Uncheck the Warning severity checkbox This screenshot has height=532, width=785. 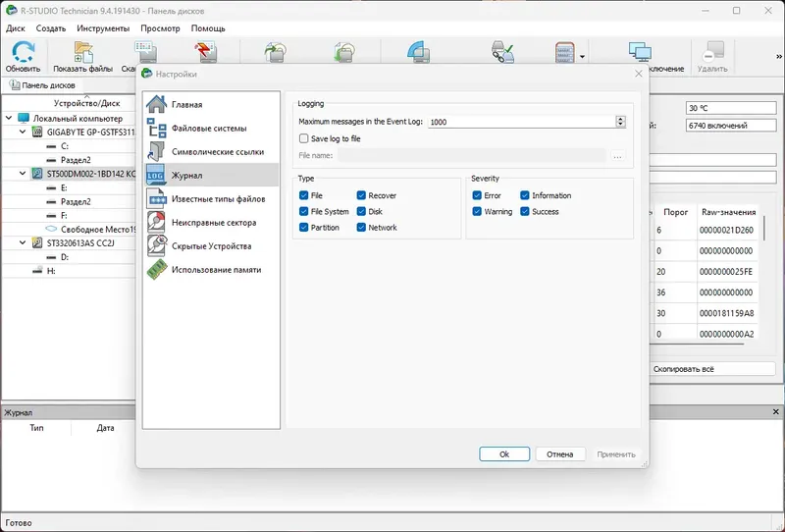[477, 211]
